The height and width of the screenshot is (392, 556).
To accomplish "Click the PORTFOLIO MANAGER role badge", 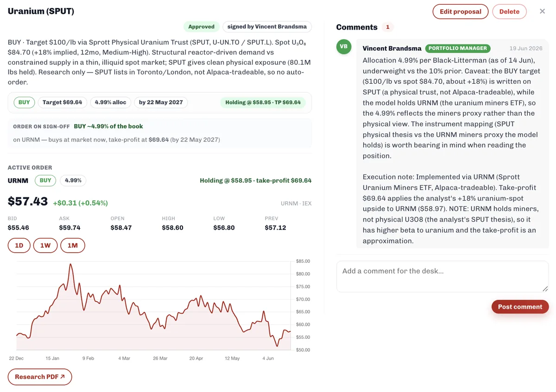I will pos(458,48).
